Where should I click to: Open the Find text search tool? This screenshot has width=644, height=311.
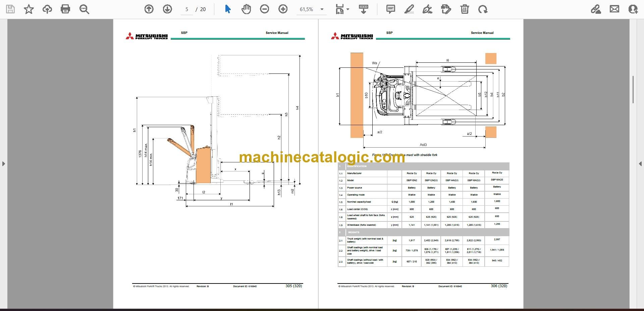(84, 9)
